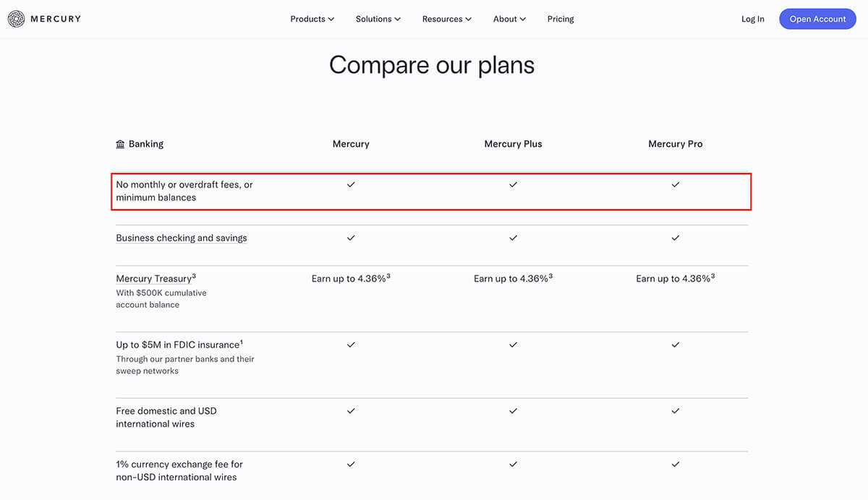Go to the Pricing page
This screenshot has width=868, height=500.
click(x=561, y=19)
